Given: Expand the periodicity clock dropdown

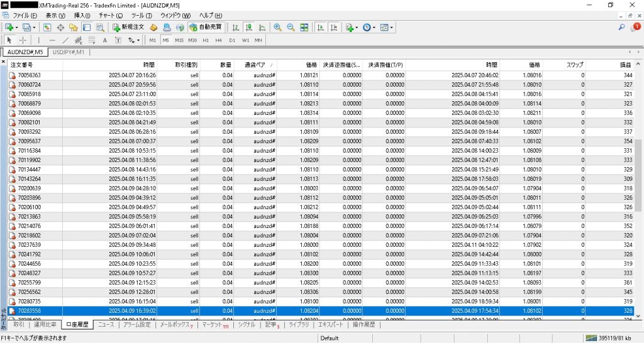Looking at the screenshot, I should [x=375, y=28].
